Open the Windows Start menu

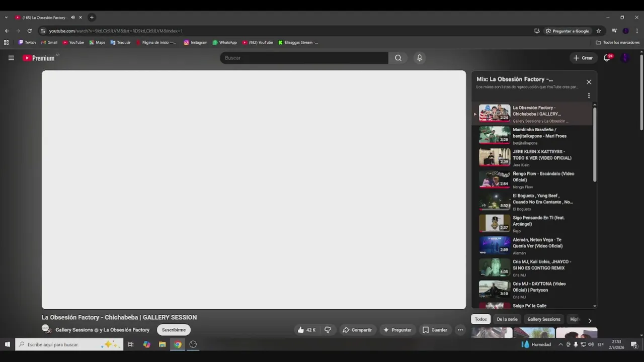7,344
